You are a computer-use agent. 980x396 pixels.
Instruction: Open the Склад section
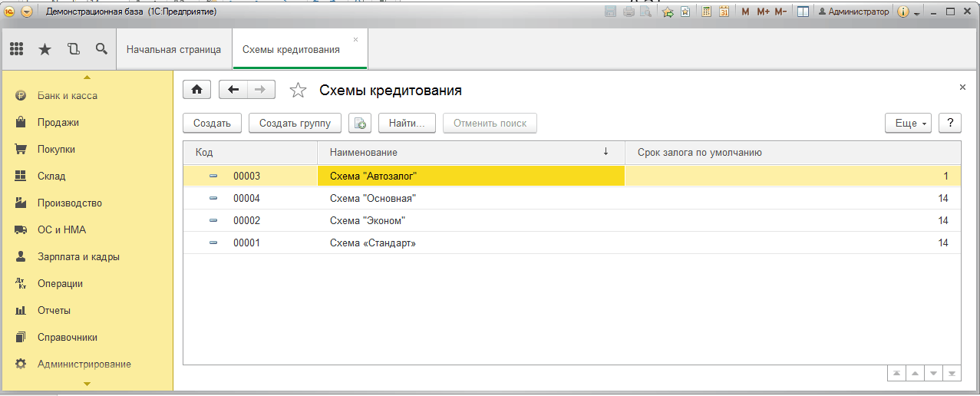click(87, 177)
